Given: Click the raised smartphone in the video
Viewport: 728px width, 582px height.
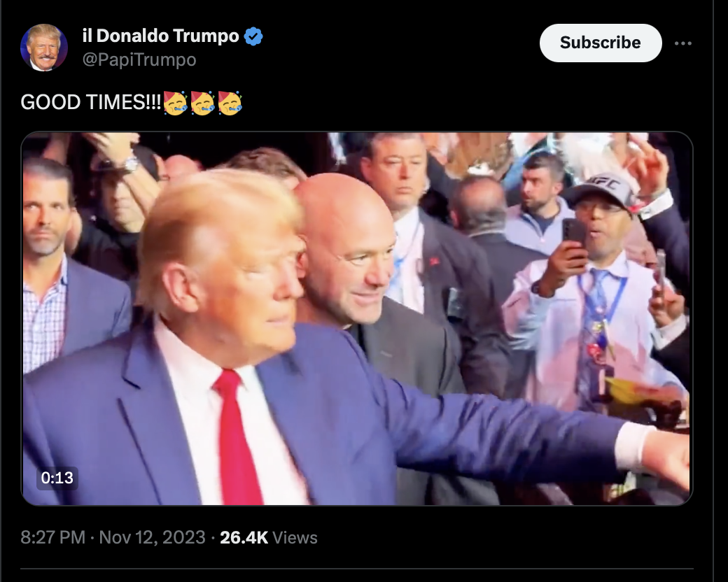Looking at the screenshot, I should [574, 235].
